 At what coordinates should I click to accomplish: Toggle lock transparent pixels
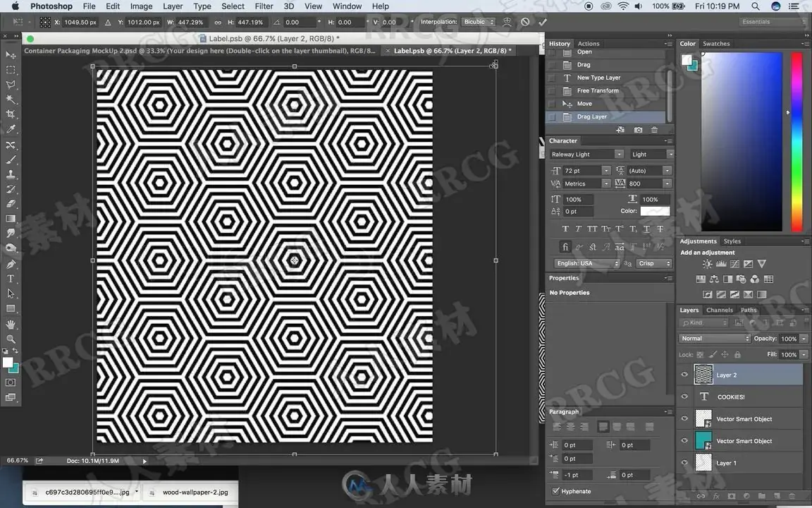(700, 355)
